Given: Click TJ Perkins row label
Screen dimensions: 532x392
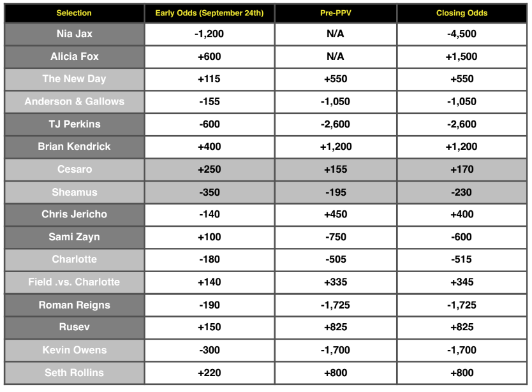Looking at the screenshot, I should click(x=74, y=124).
